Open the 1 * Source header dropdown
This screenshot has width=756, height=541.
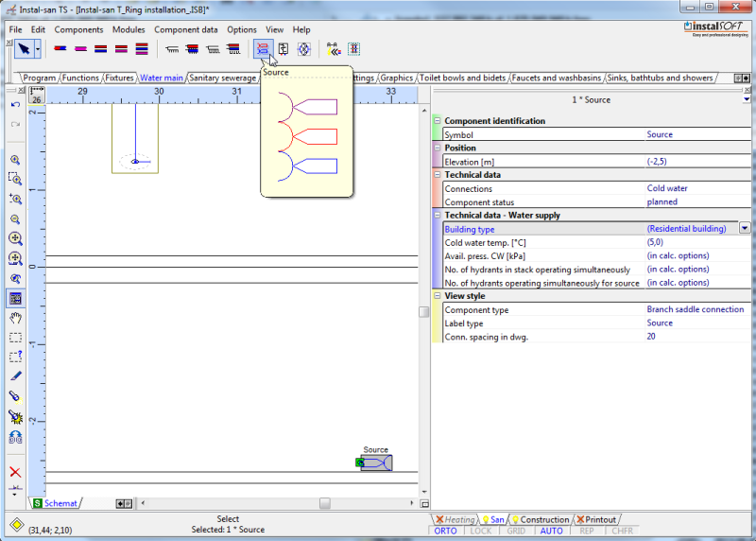747,99
